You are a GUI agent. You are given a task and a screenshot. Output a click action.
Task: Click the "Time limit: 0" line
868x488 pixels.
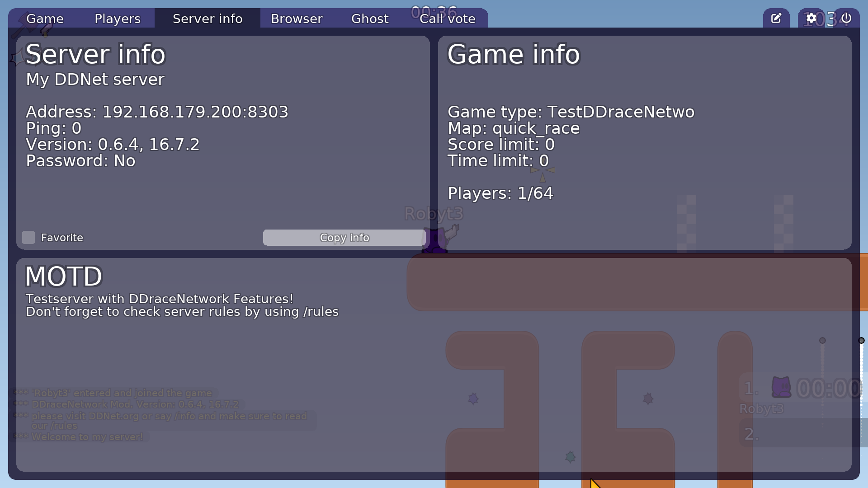point(498,161)
